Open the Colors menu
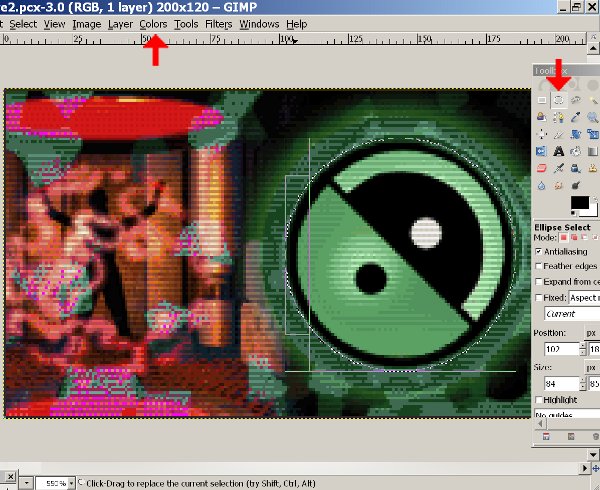 [x=153, y=23]
